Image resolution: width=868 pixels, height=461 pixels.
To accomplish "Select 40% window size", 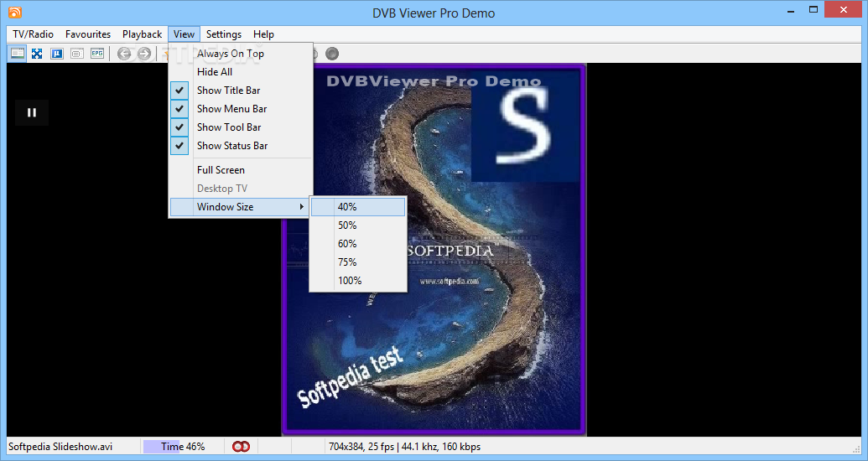I will click(x=358, y=207).
